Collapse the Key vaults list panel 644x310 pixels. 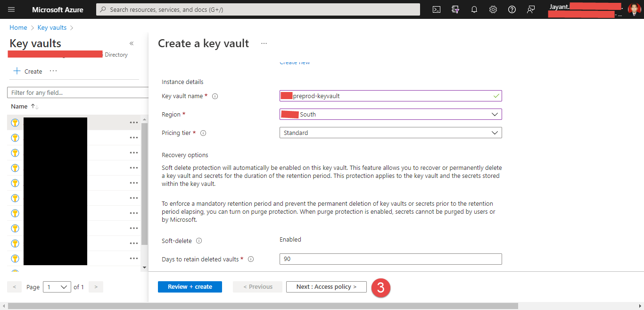pyautogui.click(x=132, y=43)
